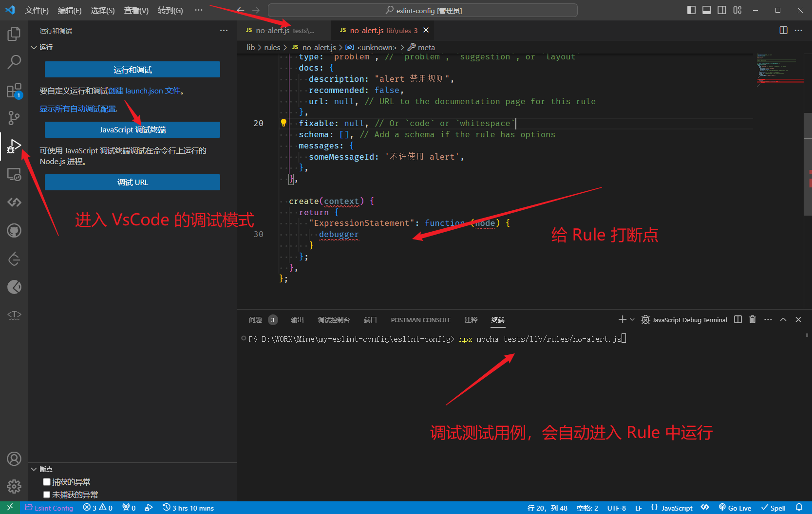This screenshot has width=812, height=514.
Task: Click the split editor right icon
Action: (x=783, y=30)
